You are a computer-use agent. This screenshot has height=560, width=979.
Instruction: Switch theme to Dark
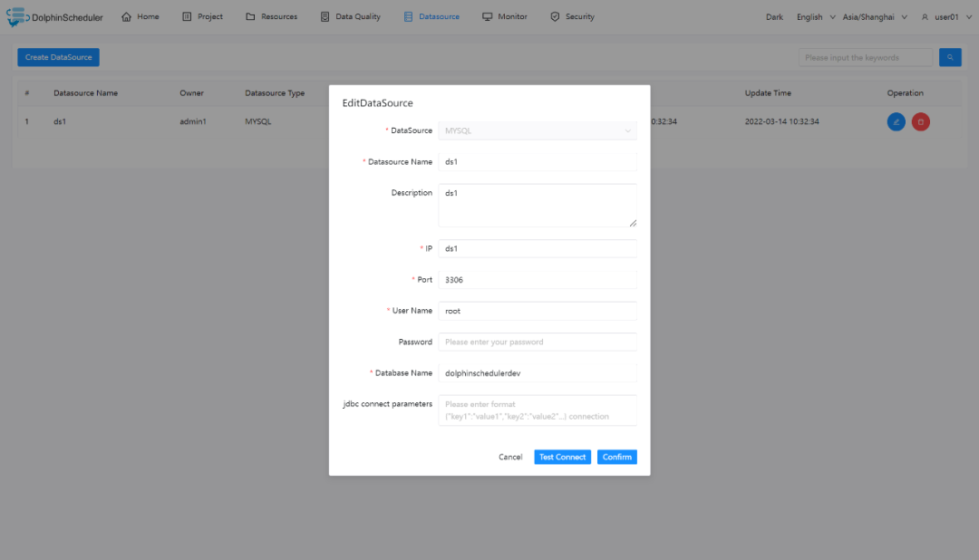[x=774, y=17]
